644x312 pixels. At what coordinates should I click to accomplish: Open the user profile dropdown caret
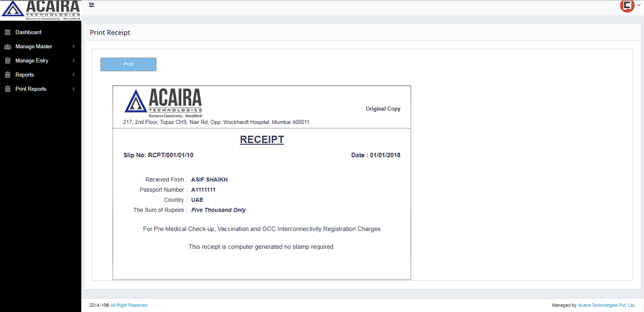[639, 5]
